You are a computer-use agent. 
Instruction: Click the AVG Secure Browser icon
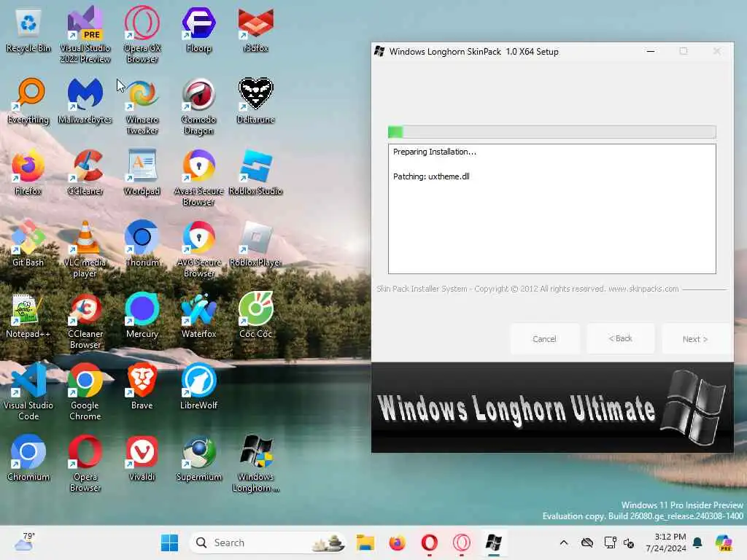point(198,249)
